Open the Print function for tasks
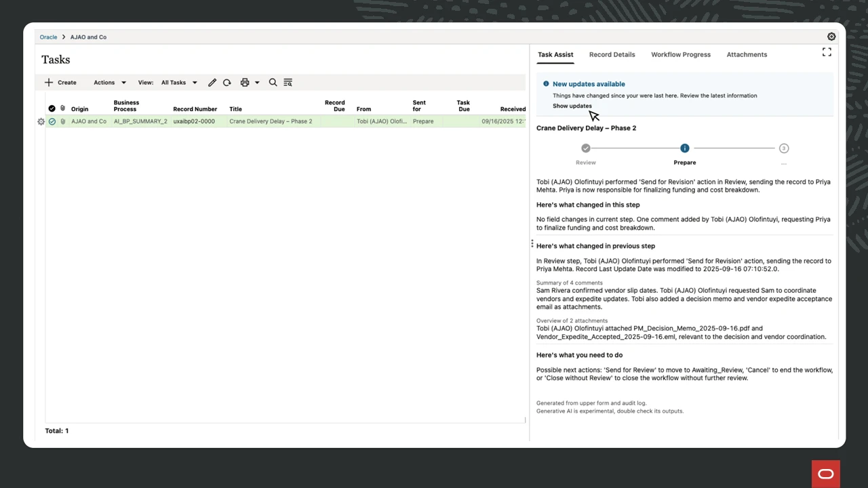Viewport: 868px width, 488px height. point(244,82)
